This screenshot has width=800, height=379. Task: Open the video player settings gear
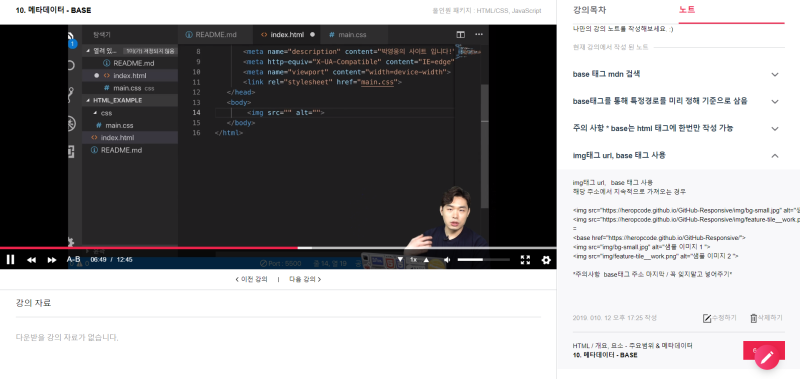point(546,260)
